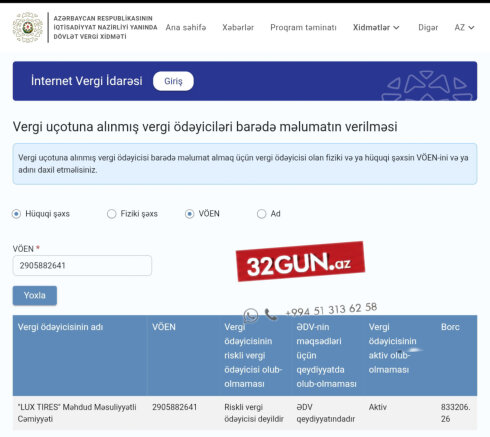Click the Yoxla check button
The width and height of the screenshot is (490, 437).
(x=35, y=295)
